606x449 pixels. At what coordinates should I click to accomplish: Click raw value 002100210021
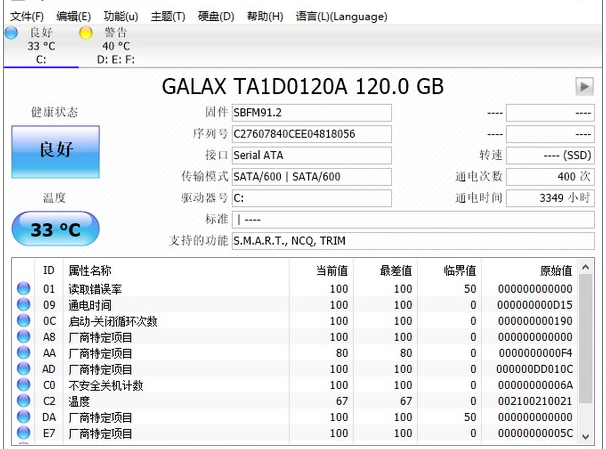(x=535, y=401)
